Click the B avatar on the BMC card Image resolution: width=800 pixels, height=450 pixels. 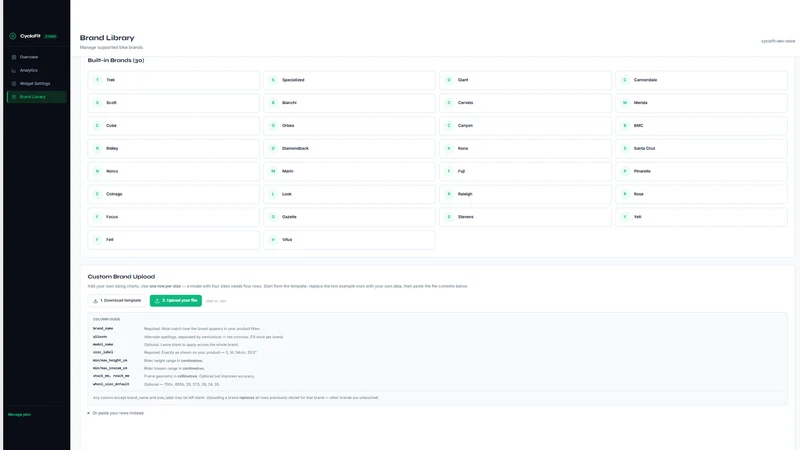tap(624, 126)
